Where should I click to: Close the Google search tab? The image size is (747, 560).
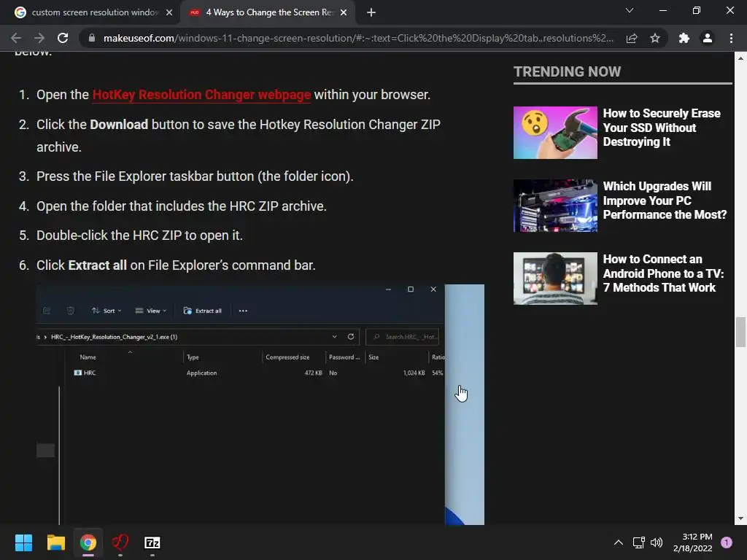coord(169,12)
